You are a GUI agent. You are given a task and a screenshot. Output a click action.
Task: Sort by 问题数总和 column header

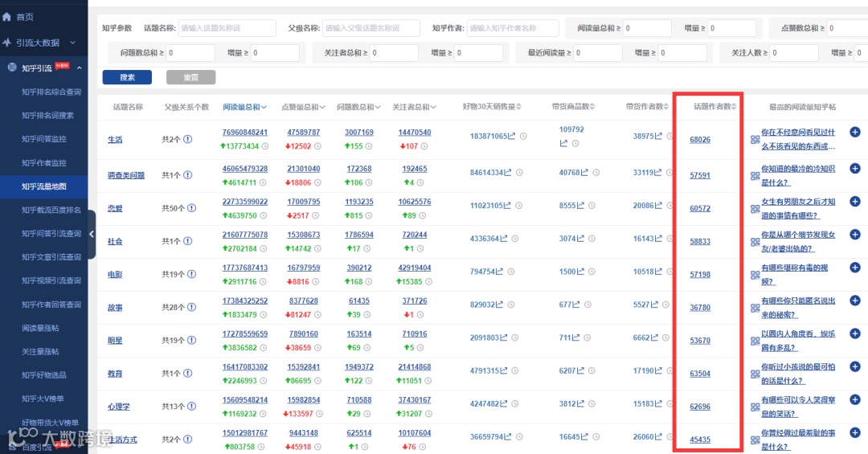pos(358,107)
